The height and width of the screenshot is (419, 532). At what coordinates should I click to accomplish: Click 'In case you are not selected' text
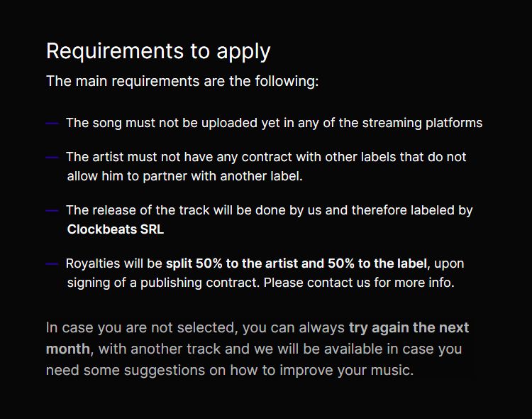140,328
